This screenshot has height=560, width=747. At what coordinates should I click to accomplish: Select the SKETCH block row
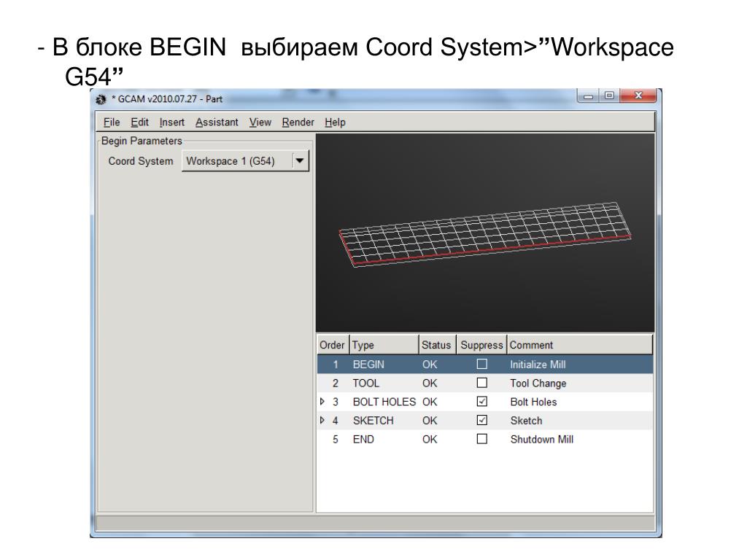(x=485, y=420)
